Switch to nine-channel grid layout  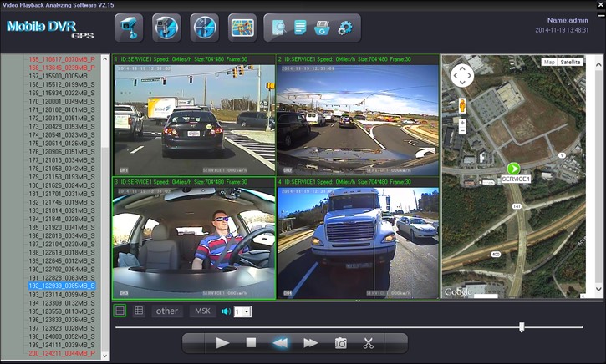pos(139,311)
